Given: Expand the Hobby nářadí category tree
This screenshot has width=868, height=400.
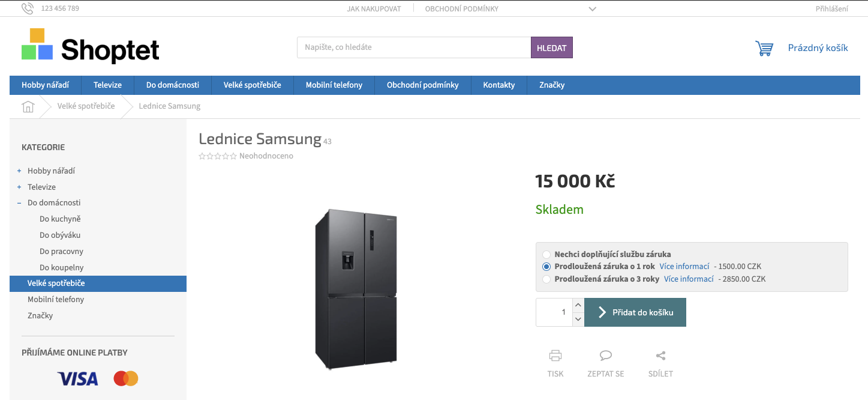Looking at the screenshot, I should tap(19, 171).
